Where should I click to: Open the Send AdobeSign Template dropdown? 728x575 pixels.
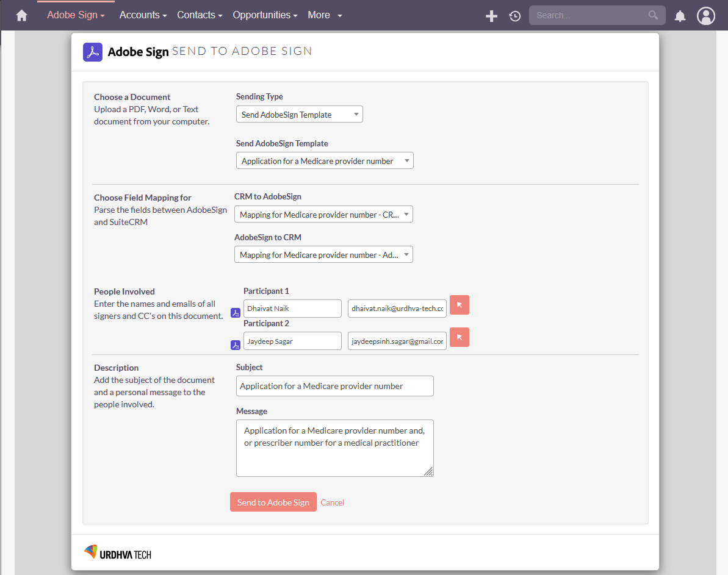[x=324, y=160]
